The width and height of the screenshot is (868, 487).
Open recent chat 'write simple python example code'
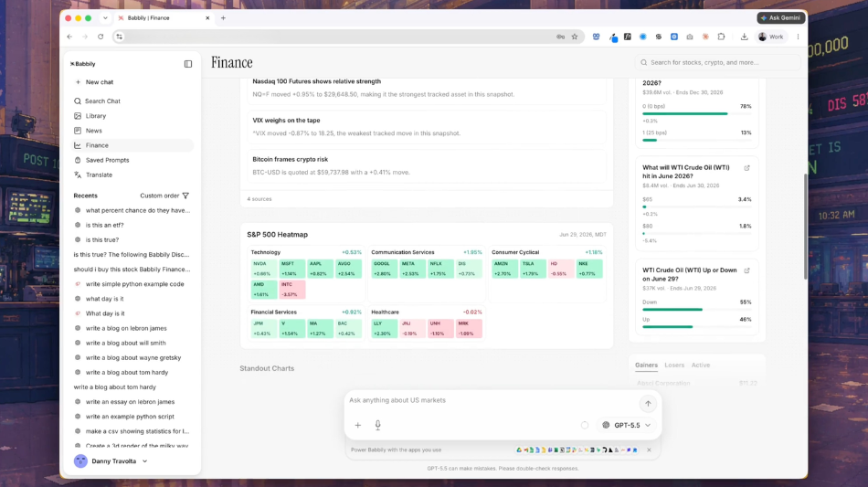(x=134, y=284)
